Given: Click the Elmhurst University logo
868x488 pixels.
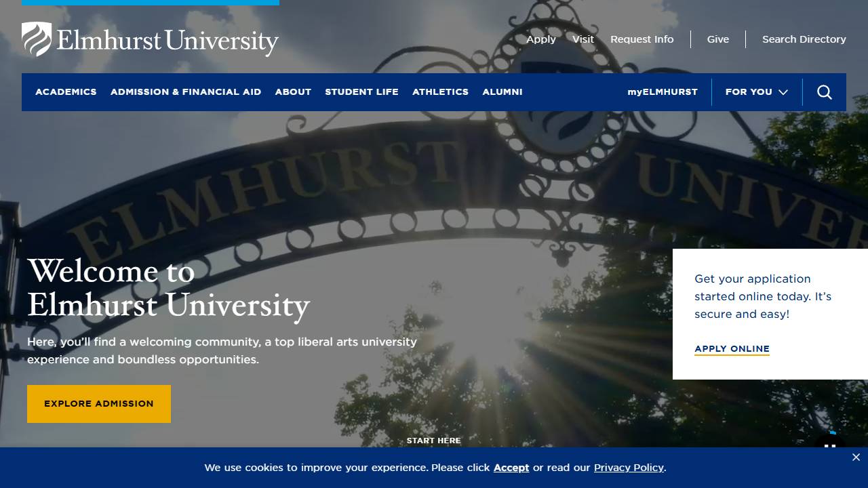Looking at the screenshot, I should [150, 39].
